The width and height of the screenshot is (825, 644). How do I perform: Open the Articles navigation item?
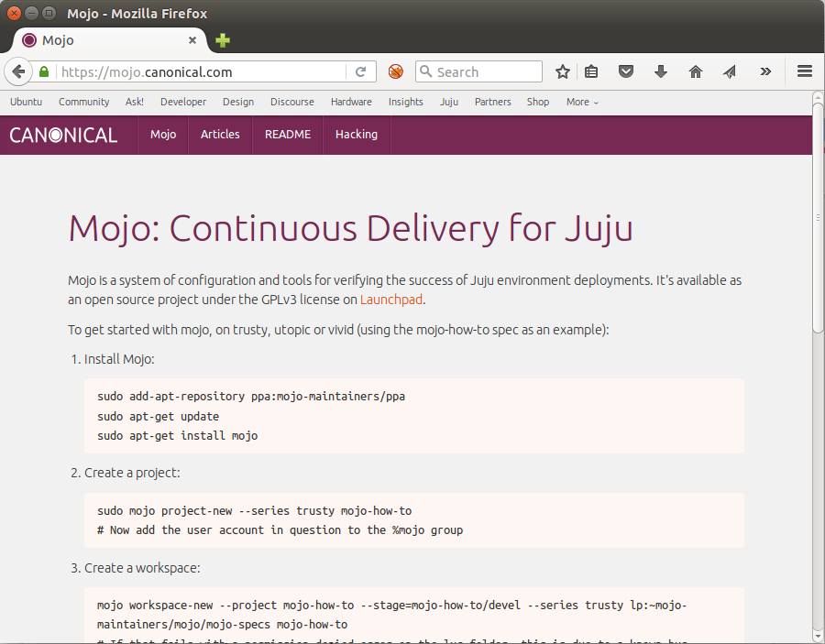(220, 135)
